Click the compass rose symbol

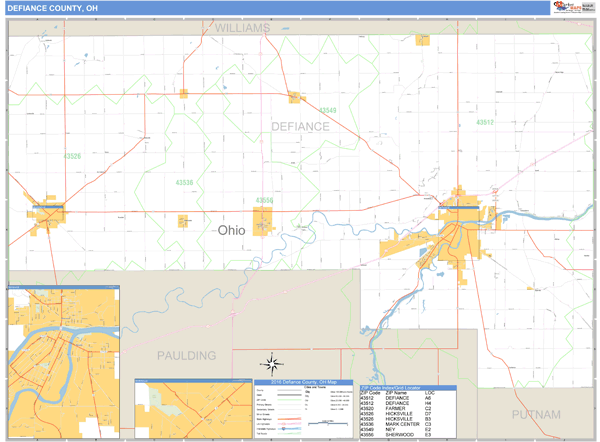point(272,363)
